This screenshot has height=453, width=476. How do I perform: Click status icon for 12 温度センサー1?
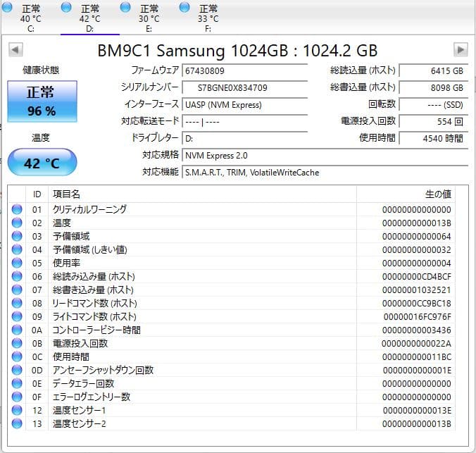pos(17,410)
